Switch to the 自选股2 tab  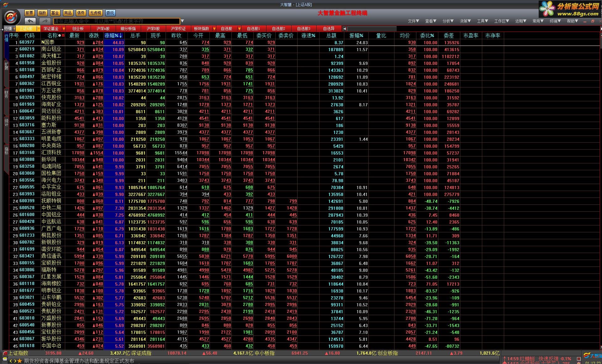coord(278,29)
